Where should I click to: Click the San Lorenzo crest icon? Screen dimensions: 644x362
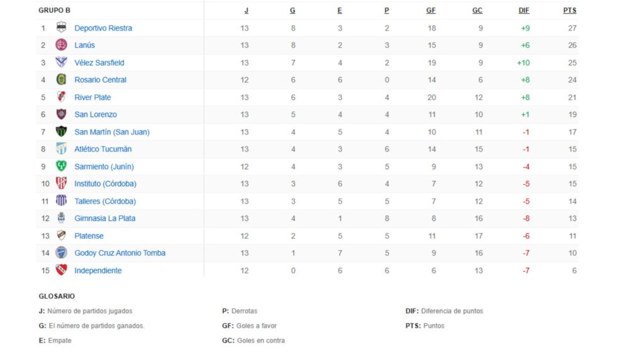tap(61, 114)
